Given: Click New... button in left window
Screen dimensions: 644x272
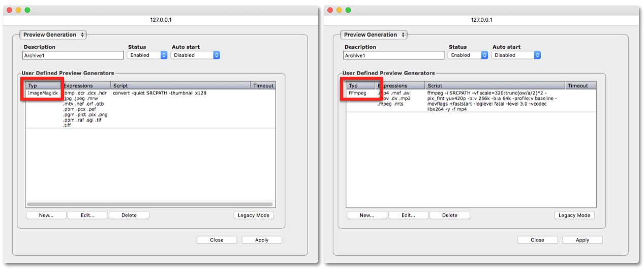Looking at the screenshot, I should click(46, 215).
